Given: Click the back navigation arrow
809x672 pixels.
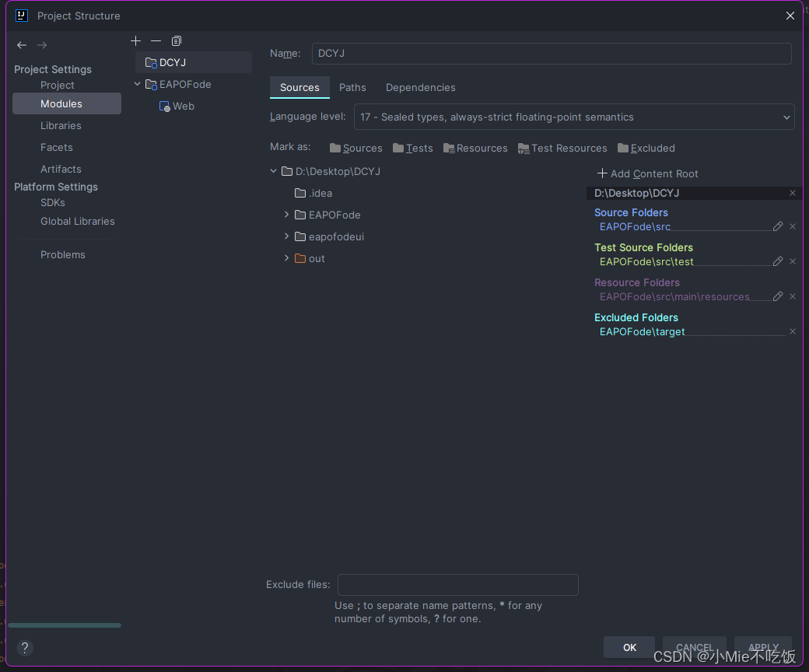Looking at the screenshot, I should pos(22,44).
